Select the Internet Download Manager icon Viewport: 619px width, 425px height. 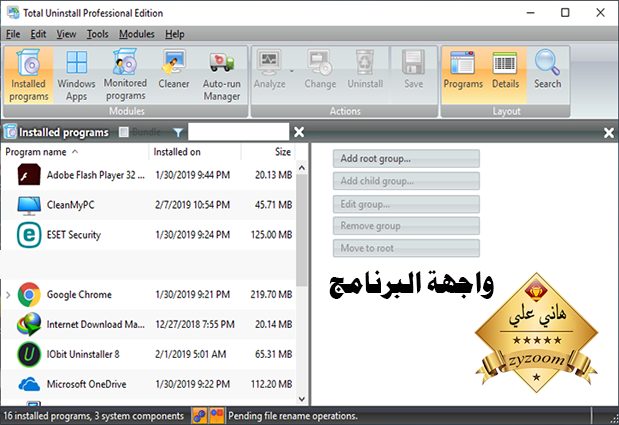[x=29, y=324]
